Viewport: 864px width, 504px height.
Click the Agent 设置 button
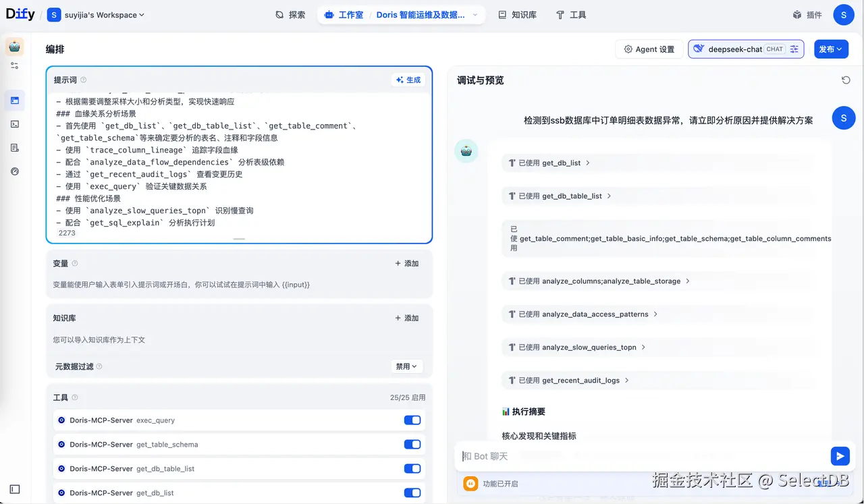[649, 49]
